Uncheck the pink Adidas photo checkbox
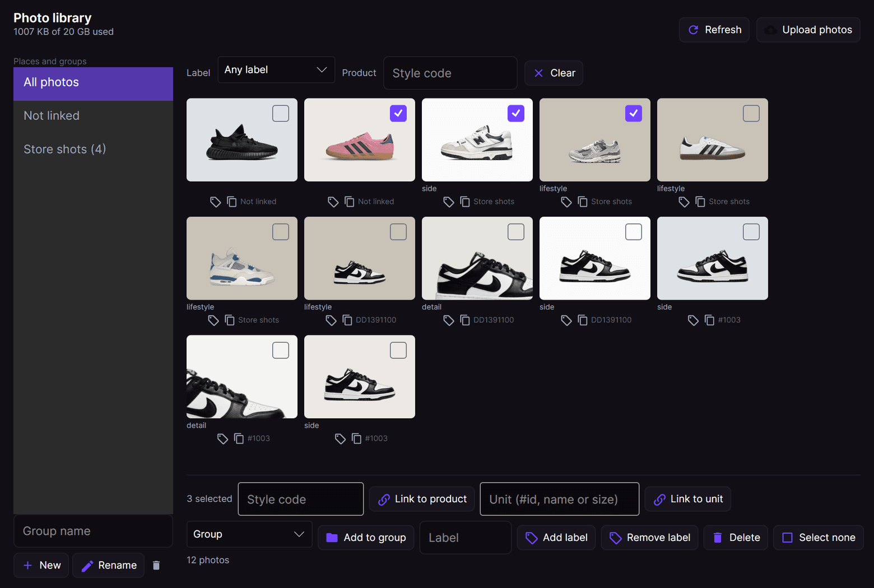The height and width of the screenshot is (588, 874). pos(398,113)
